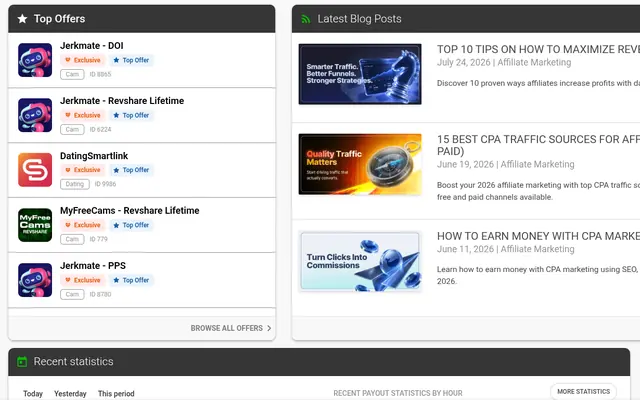Open the Jerkmate - Revshare Lifetime robot icon
The height and width of the screenshot is (400, 640).
(x=35, y=115)
